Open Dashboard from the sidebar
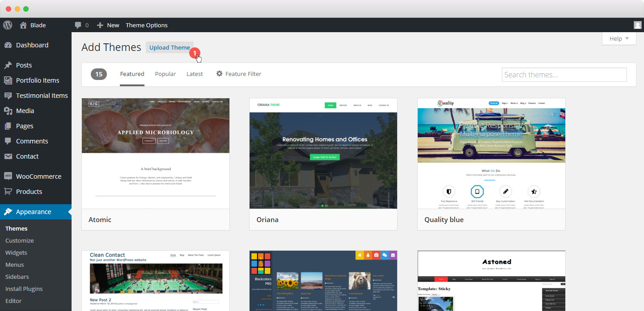 click(x=32, y=45)
